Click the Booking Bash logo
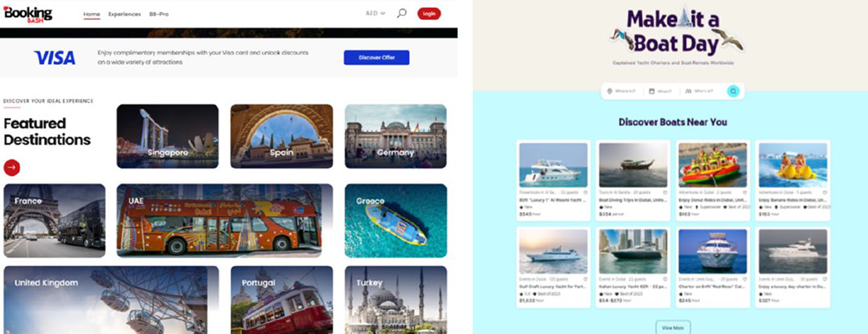Viewport: 868px width, 334px height. point(28,14)
